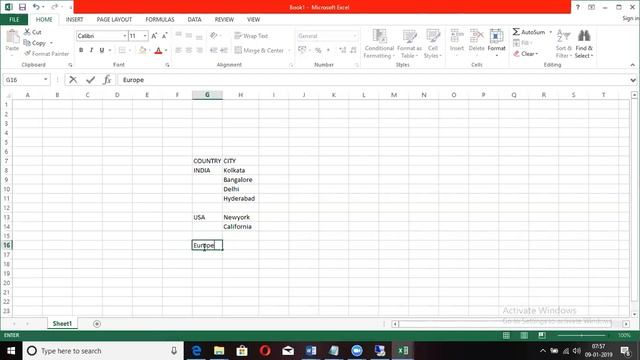Switch to Page Layout view icon
The image size is (640, 360).
(524, 335)
